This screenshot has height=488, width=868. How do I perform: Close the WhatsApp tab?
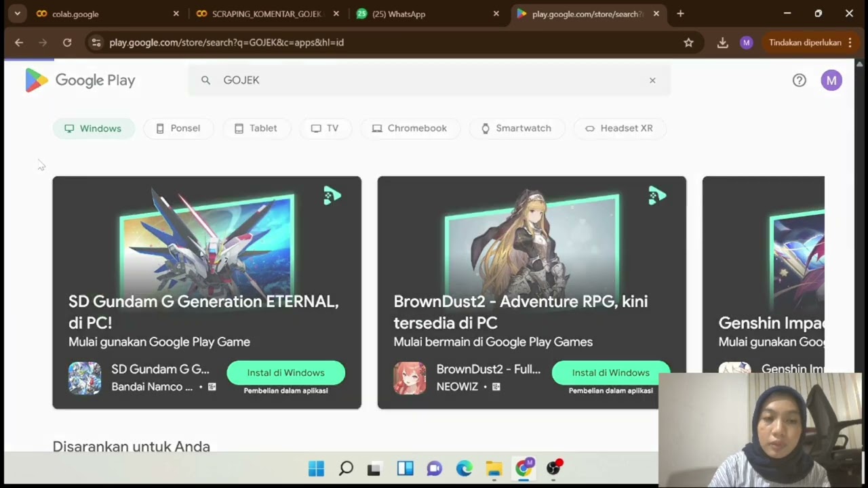(496, 14)
